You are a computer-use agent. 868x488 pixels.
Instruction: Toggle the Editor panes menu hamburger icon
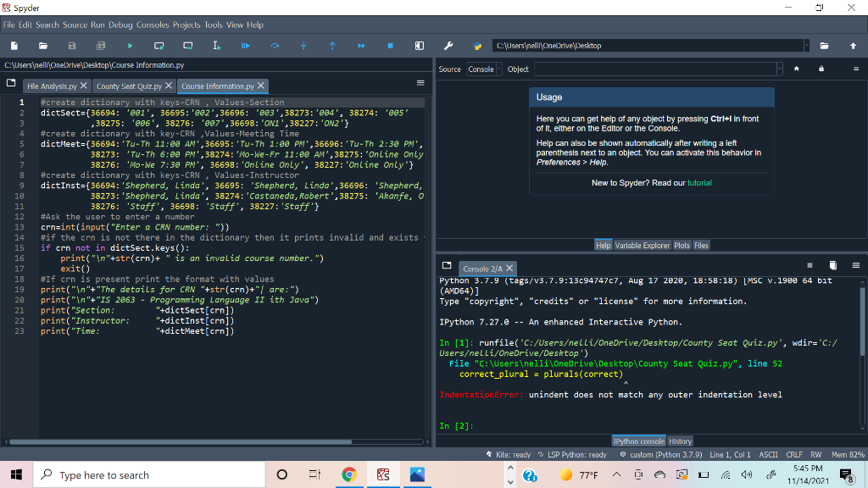(420, 83)
